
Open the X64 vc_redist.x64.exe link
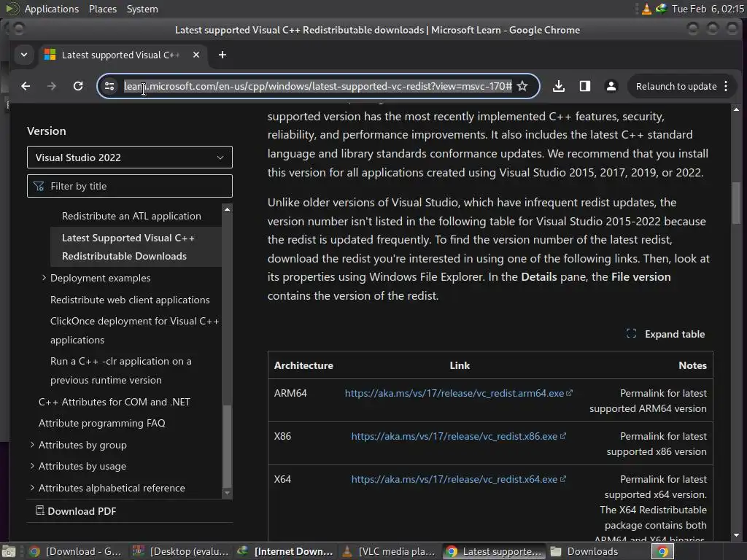[458, 479]
